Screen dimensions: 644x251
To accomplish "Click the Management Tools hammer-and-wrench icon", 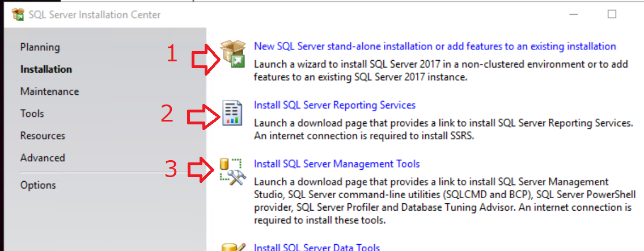I will 232,170.
